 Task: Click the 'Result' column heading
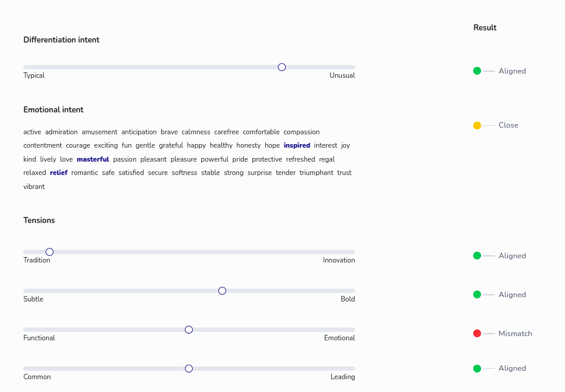(485, 28)
